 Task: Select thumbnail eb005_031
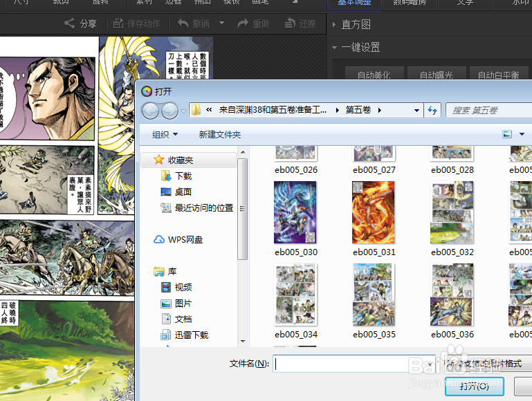click(x=373, y=212)
